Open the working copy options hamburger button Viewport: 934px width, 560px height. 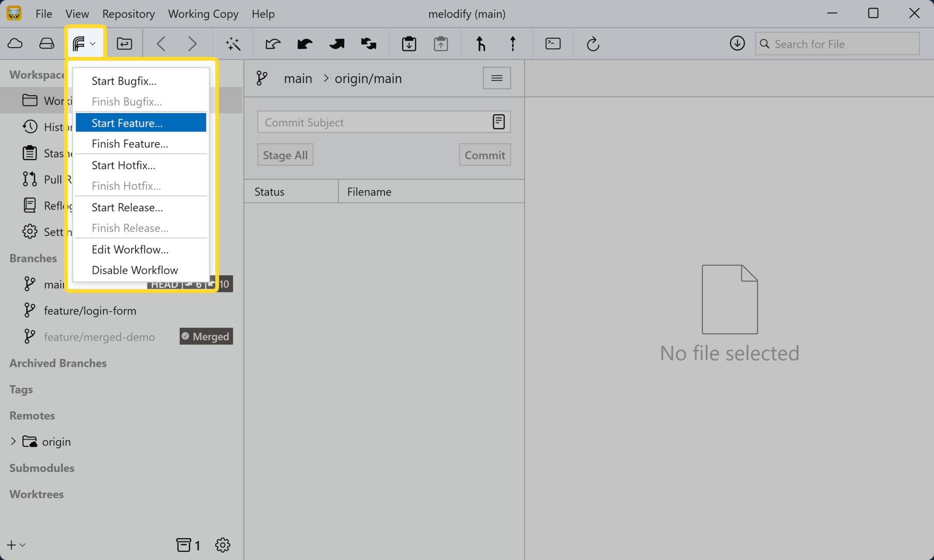click(497, 78)
